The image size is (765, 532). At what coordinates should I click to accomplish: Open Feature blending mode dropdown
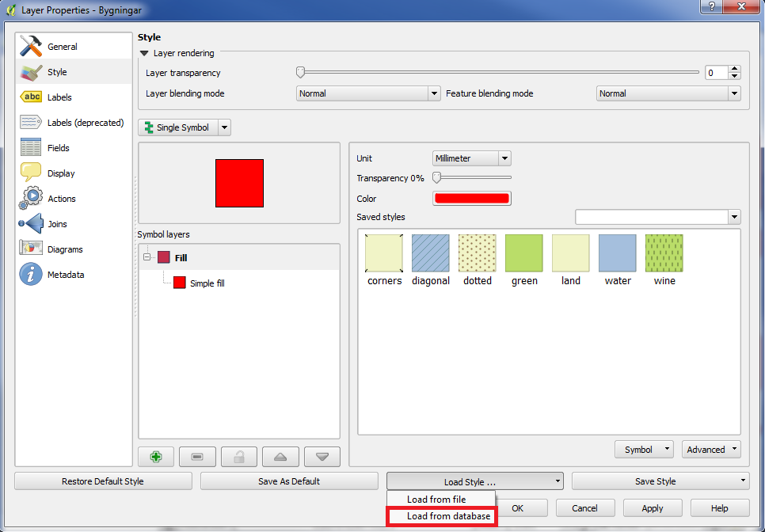pyautogui.click(x=668, y=93)
